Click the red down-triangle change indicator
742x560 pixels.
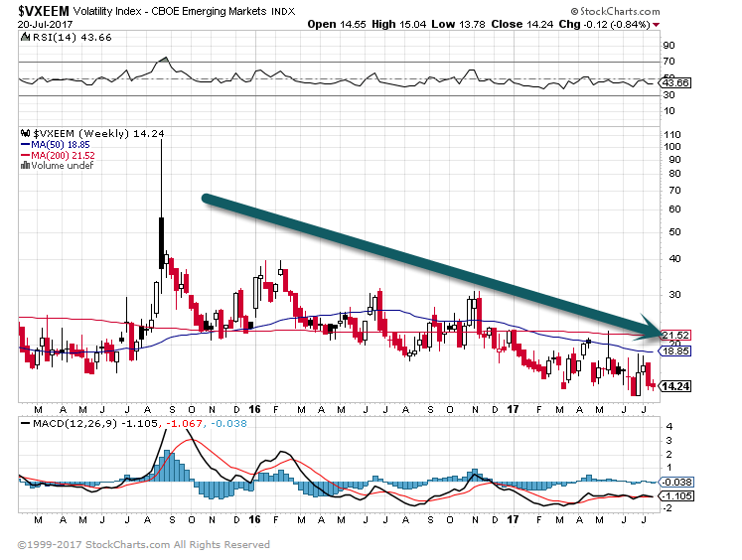pos(656,25)
